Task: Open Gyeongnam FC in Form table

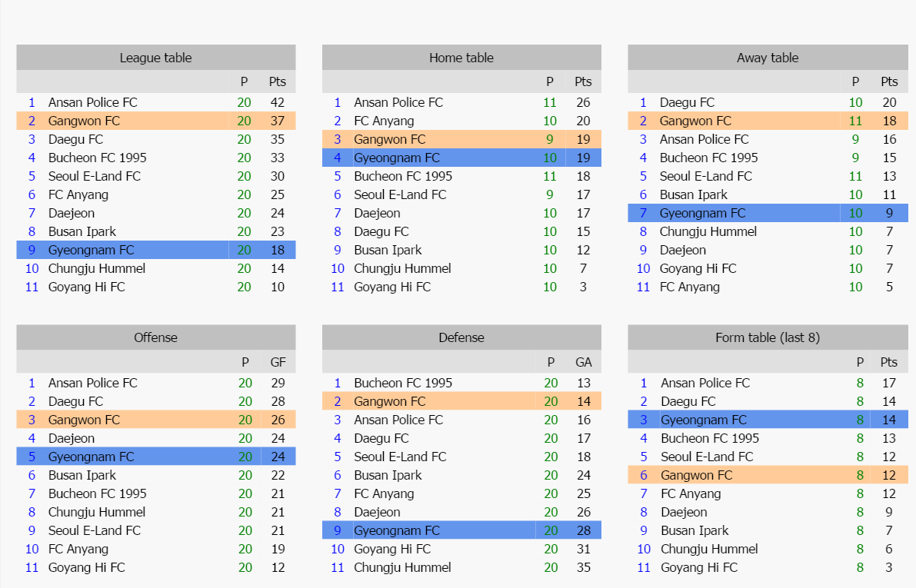Action: point(704,420)
